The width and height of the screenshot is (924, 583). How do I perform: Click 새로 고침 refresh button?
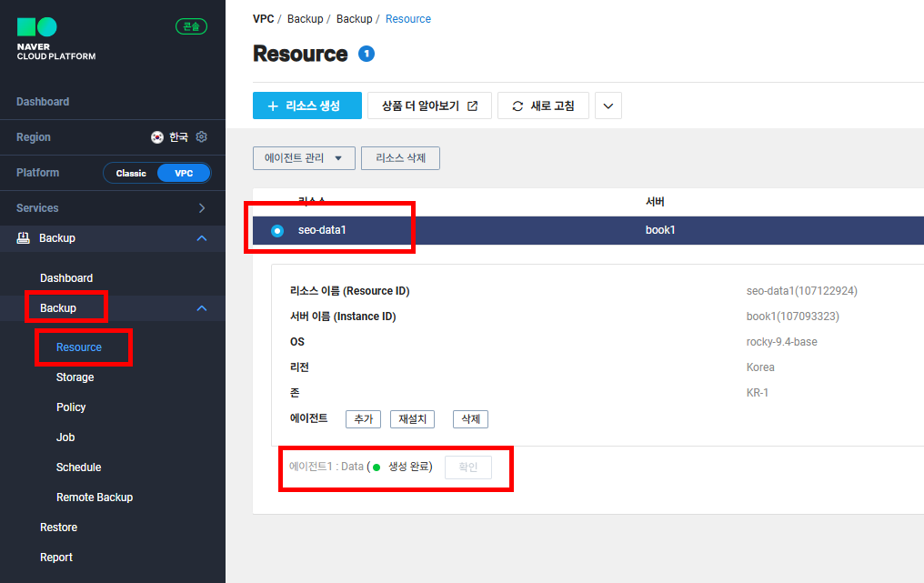pos(543,106)
